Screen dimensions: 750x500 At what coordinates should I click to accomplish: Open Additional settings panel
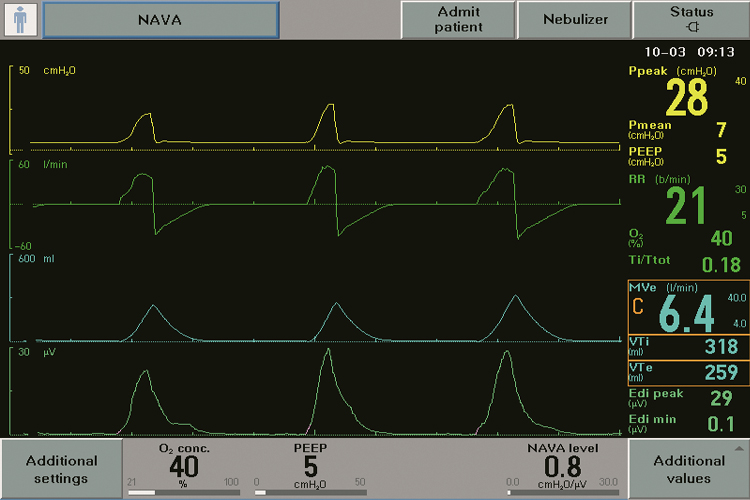[61, 469]
